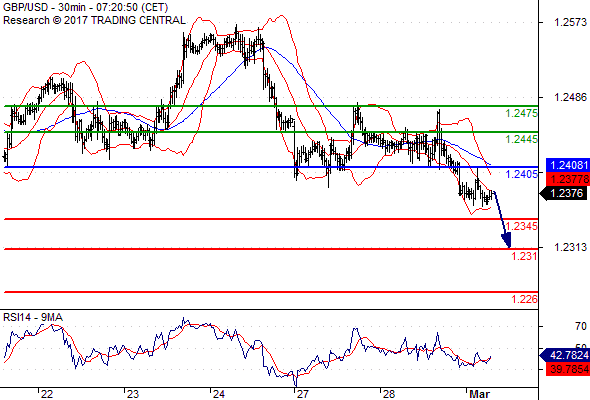Click the blue 1.2405 pivot label
The image size is (590, 400).
pos(522,174)
